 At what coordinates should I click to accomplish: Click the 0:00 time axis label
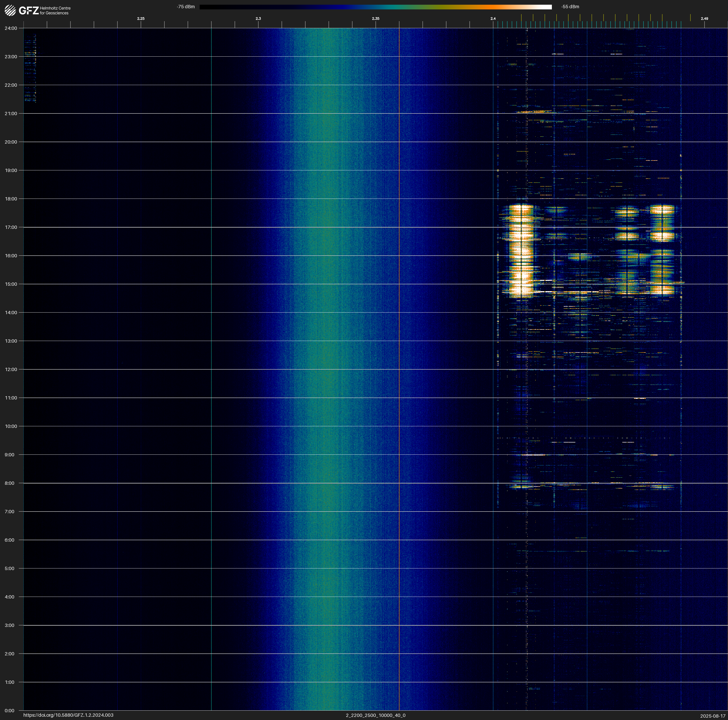coord(10,711)
